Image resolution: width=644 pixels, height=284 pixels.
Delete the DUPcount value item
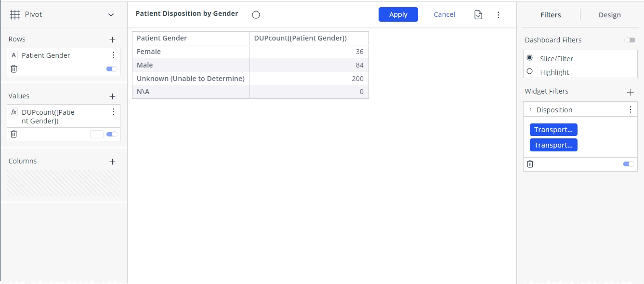tap(14, 134)
